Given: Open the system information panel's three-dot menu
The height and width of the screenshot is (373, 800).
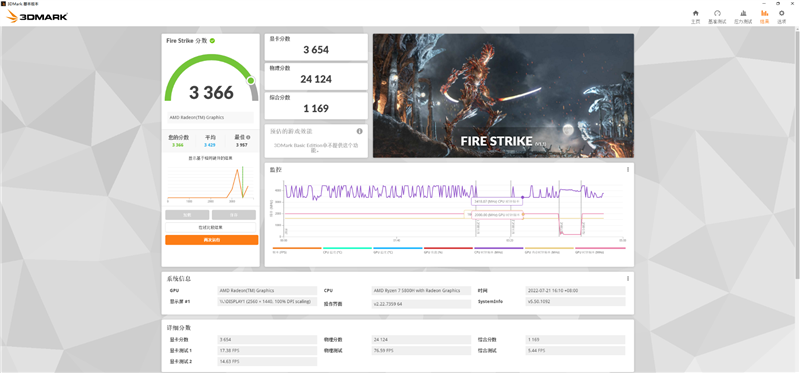Looking at the screenshot, I should click(x=628, y=279).
